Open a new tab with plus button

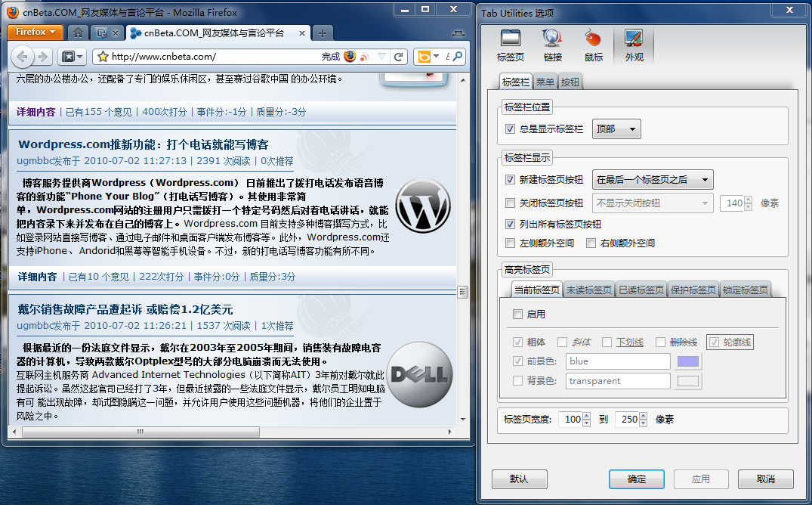322,33
